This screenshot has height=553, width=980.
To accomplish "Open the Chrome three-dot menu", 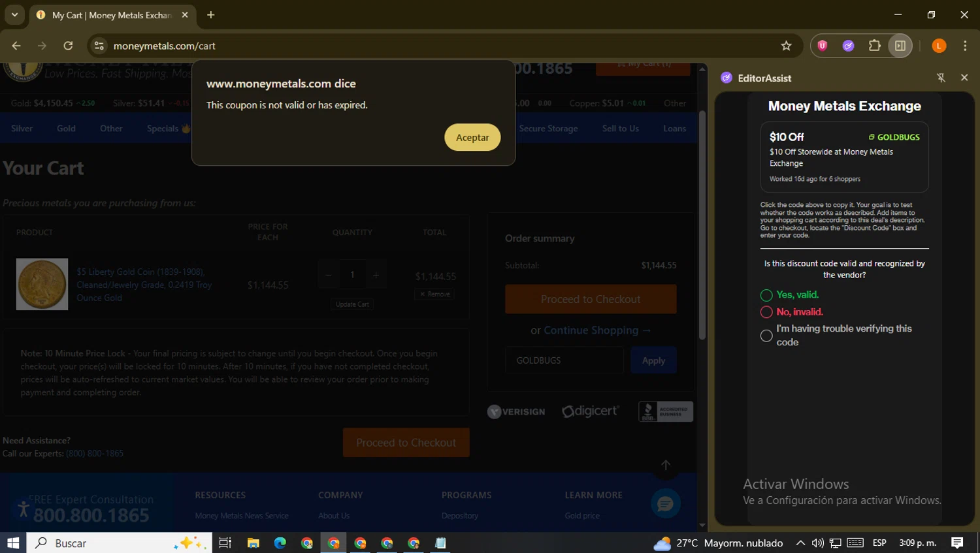I will (x=965, y=46).
